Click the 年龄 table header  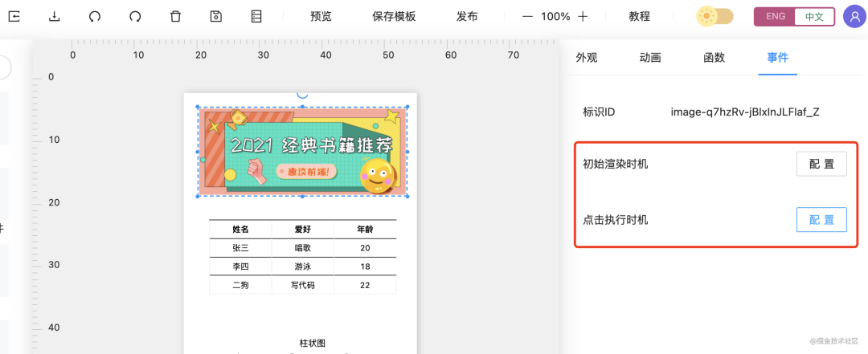point(365,229)
